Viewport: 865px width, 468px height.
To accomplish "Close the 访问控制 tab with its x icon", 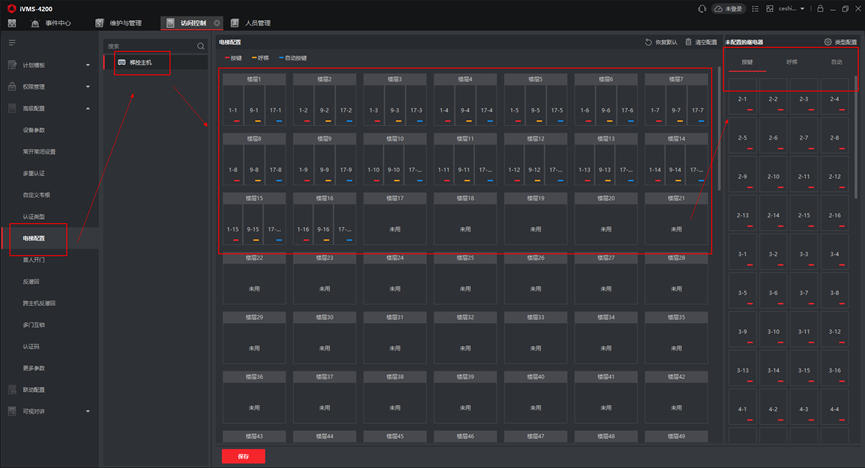I will click(217, 23).
